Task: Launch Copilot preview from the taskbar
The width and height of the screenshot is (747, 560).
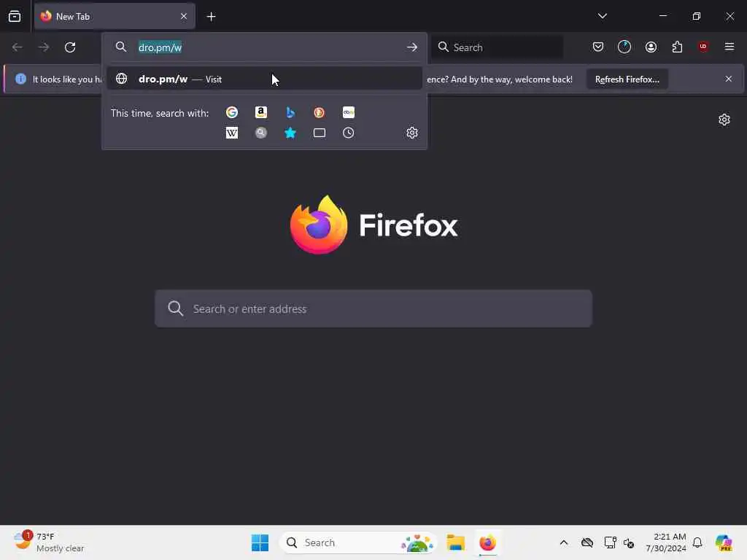Action: click(x=724, y=542)
